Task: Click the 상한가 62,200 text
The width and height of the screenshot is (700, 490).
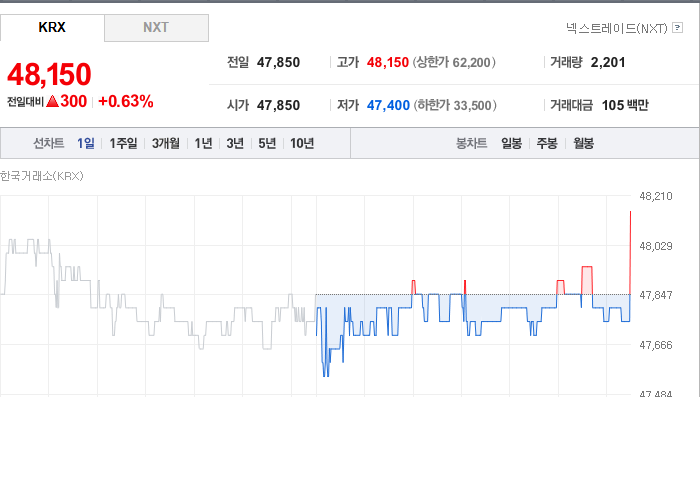Action: 454,62
